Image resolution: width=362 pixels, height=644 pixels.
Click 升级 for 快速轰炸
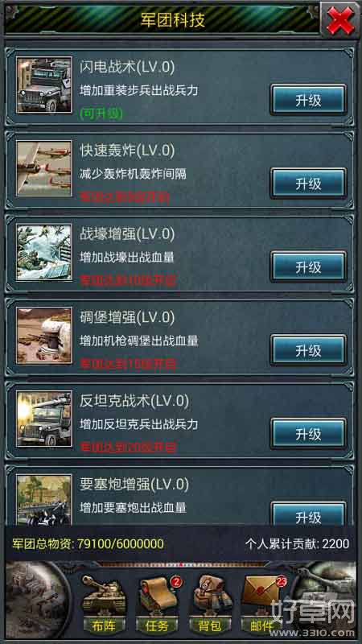[x=308, y=184]
